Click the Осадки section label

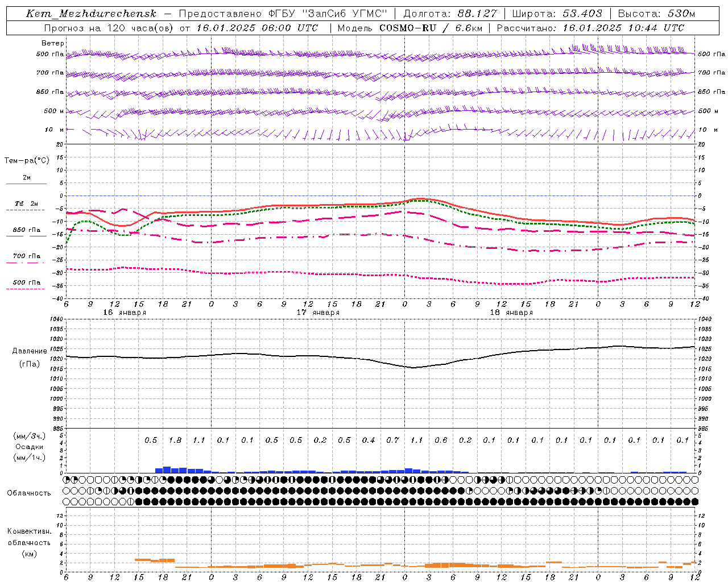[28, 447]
